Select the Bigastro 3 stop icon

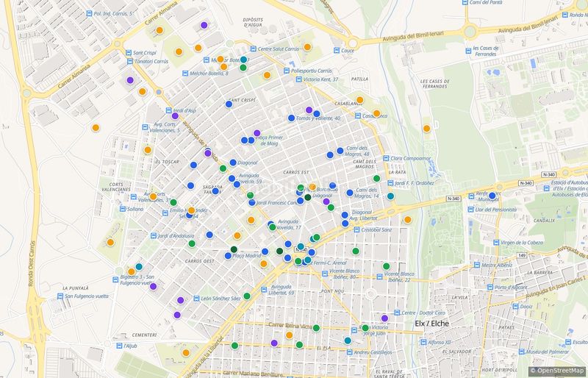[x=115, y=279]
